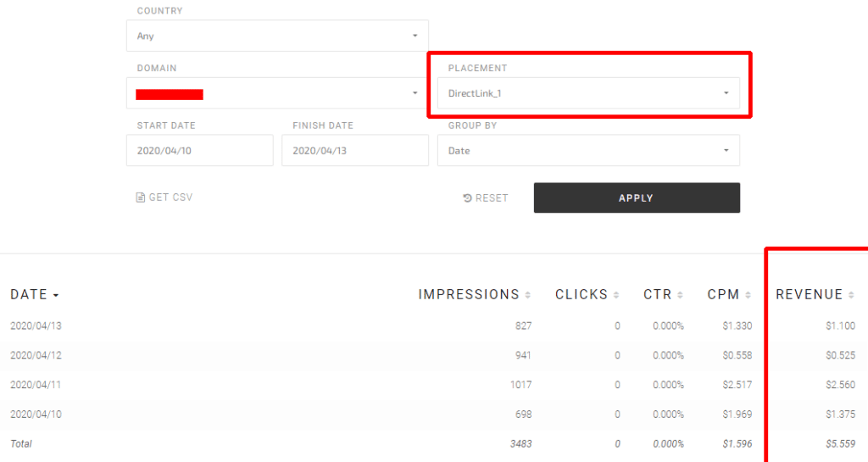Open the Placement dropdown DirectLink_1
Image resolution: width=868 pixels, height=462 pixels.
pyautogui.click(x=588, y=93)
